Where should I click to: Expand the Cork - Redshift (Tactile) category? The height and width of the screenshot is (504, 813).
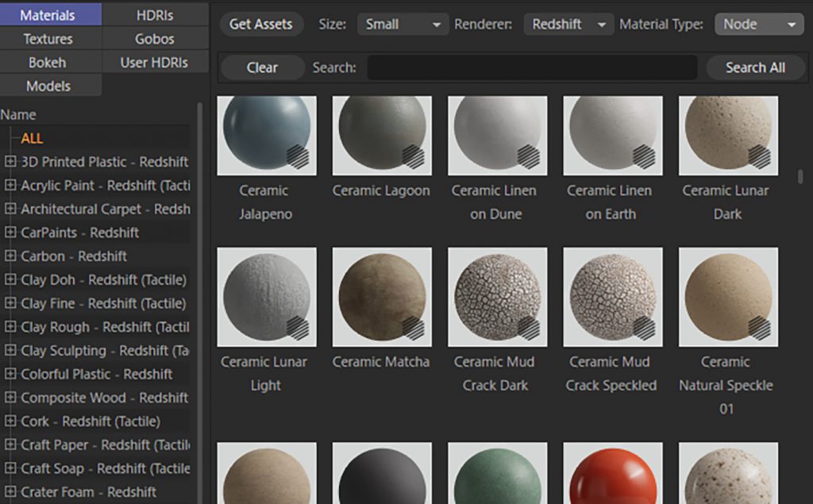point(10,421)
